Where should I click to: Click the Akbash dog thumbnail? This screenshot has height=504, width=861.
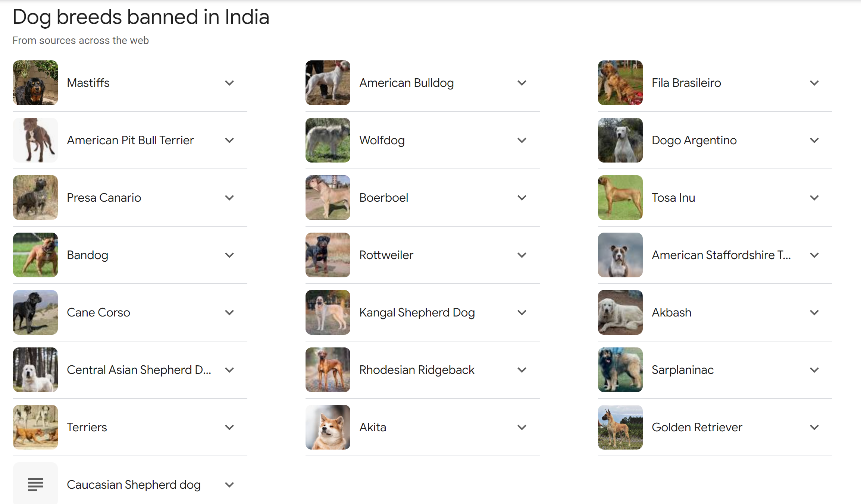pos(620,312)
